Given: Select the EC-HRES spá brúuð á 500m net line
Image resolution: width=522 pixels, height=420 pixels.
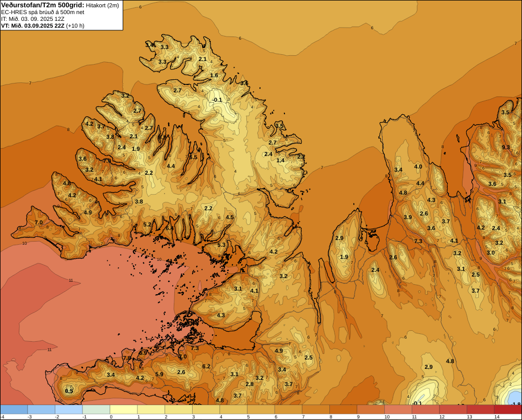Looking at the screenshot, I should pos(43,13).
